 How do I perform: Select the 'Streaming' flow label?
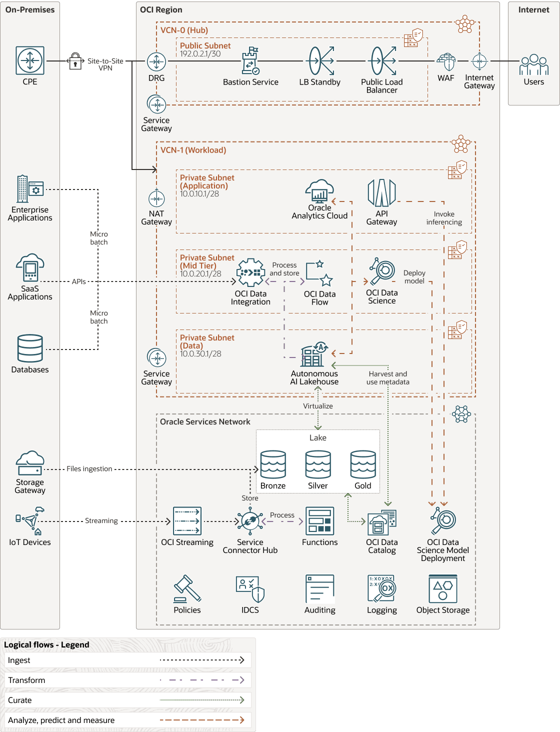(101, 520)
